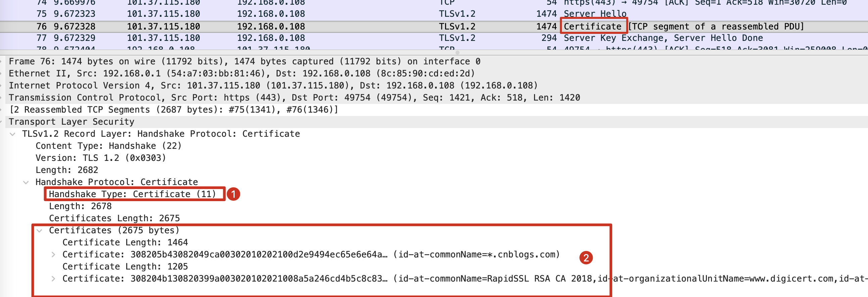Click the Length: 2682 field
Viewport: 868px width, 297px height.
tap(67, 170)
